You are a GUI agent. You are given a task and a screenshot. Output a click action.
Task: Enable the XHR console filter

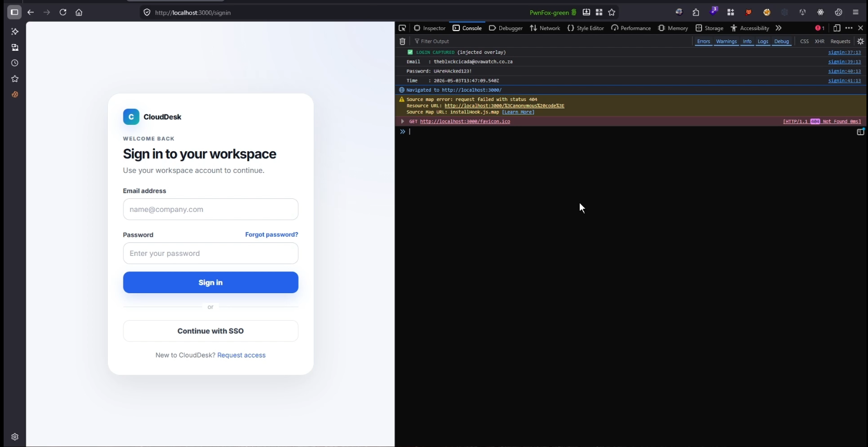[819, 41]
